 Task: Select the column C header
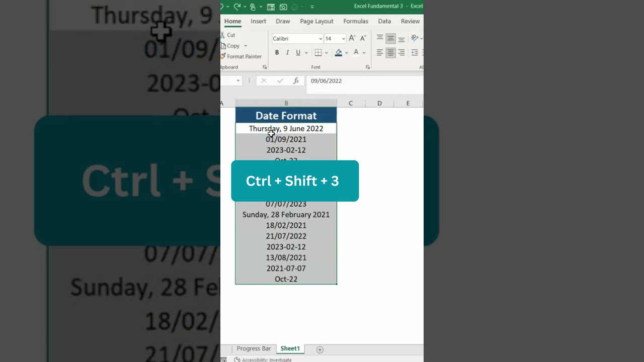(x=351, y=103)
